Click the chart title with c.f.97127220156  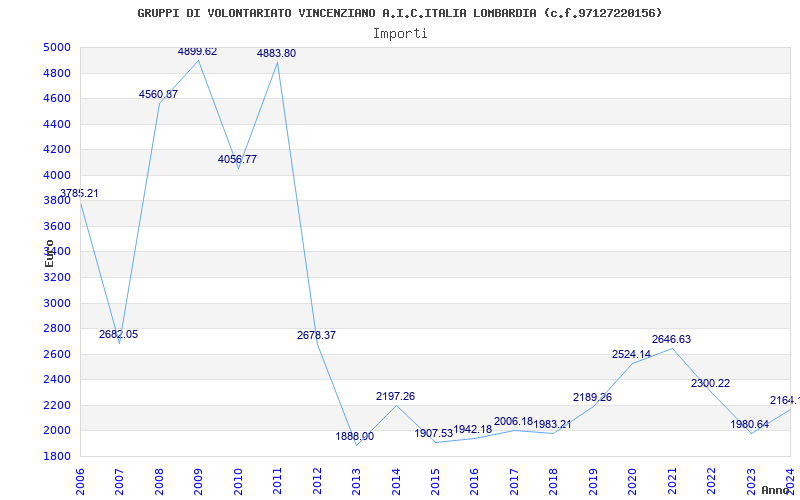pos(399,13)
